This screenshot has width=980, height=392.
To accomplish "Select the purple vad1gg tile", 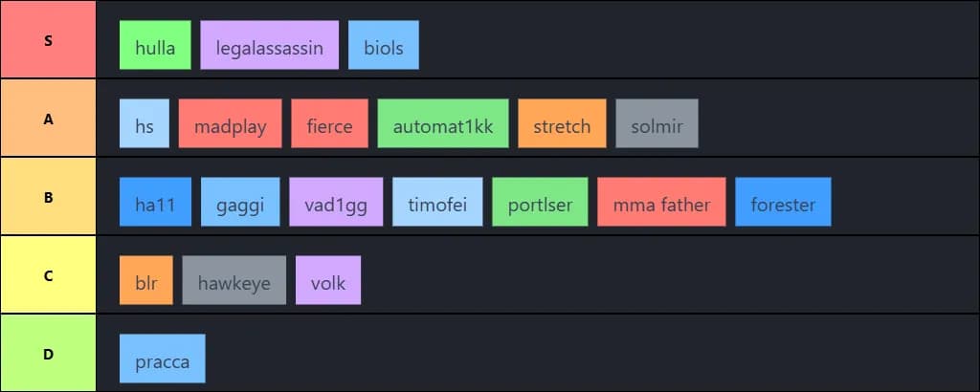I will [x=336, y=203].
